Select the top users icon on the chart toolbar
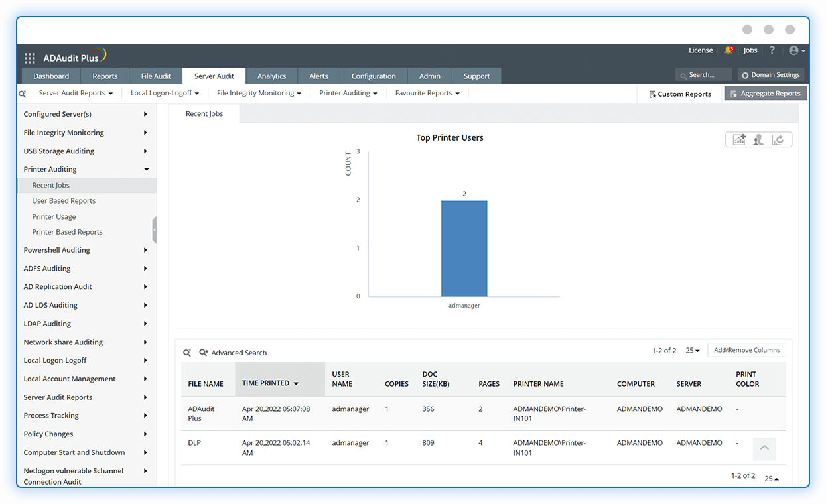This screenshot has width=826, height=504. point(758,139)
